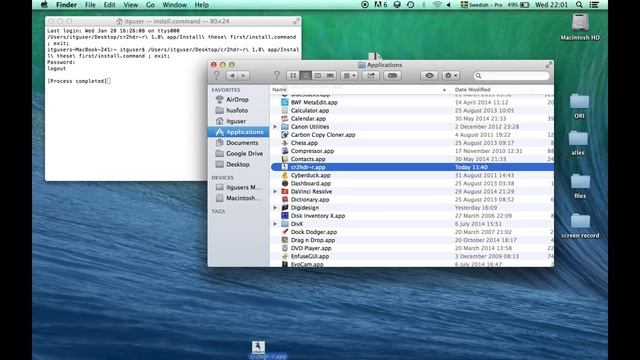This screenshot has width=640, height=360.
Task: Switch Finder to column view
Action: click(x=318, y=76)
